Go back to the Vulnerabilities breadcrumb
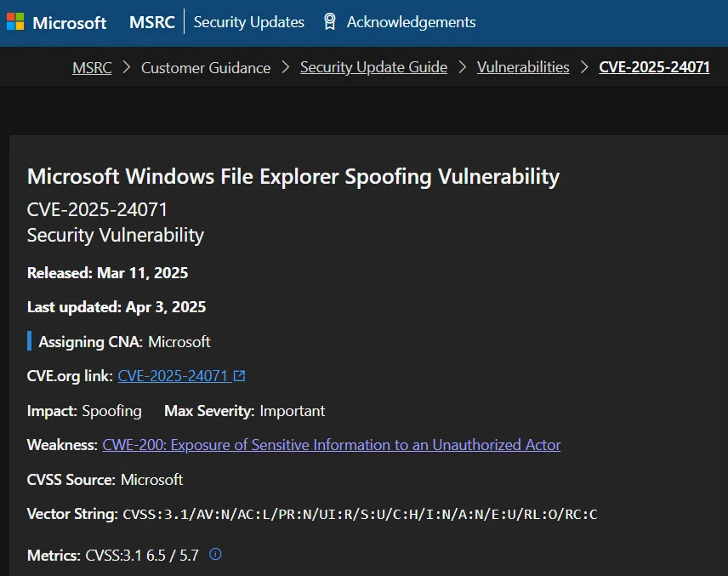728x576 pixels. (x=523, y=67)
